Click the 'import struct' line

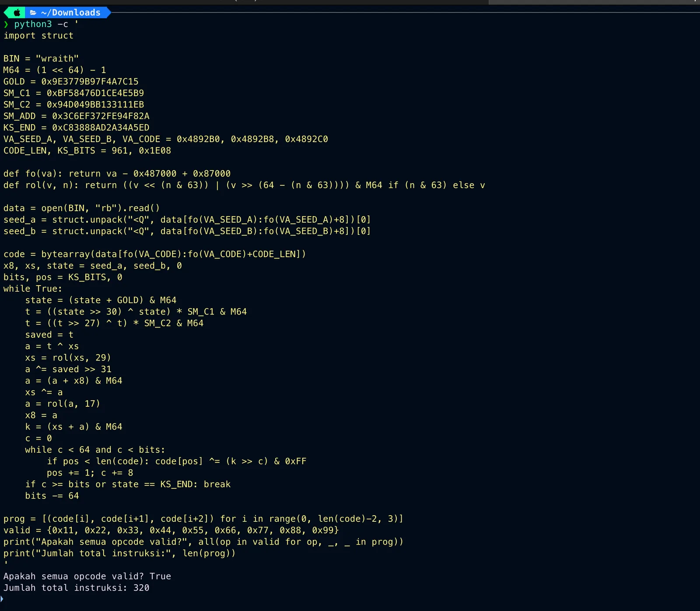coord(38,36)
